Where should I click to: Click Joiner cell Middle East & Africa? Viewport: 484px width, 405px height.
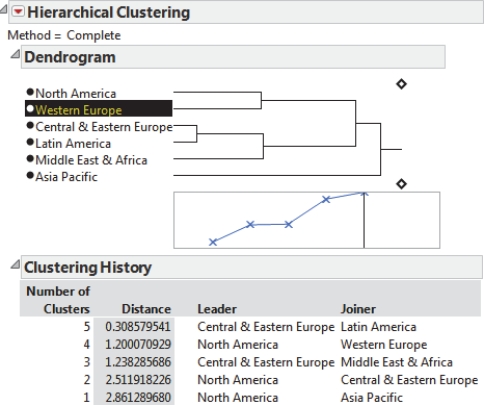tap(397, 362)
